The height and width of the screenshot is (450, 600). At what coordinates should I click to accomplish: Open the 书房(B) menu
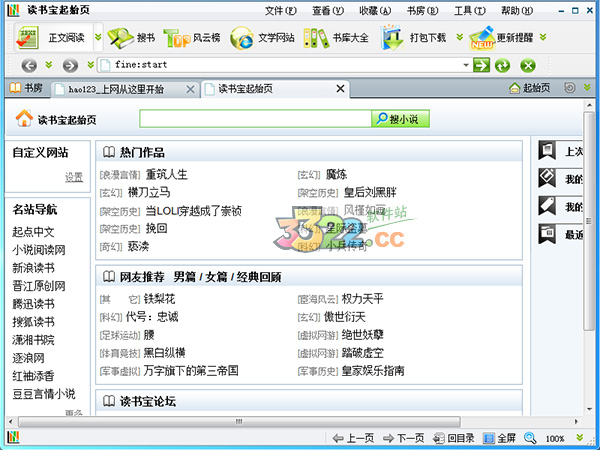422,11
